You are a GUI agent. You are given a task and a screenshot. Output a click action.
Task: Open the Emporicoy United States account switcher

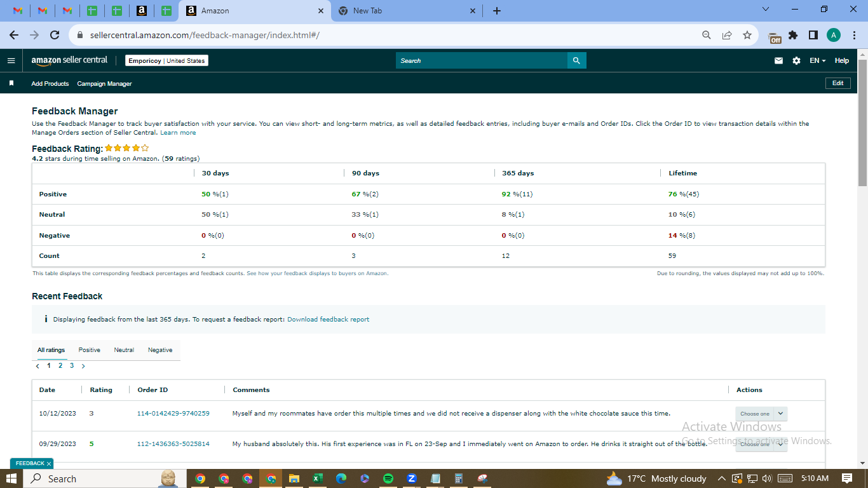pos(166,60)
